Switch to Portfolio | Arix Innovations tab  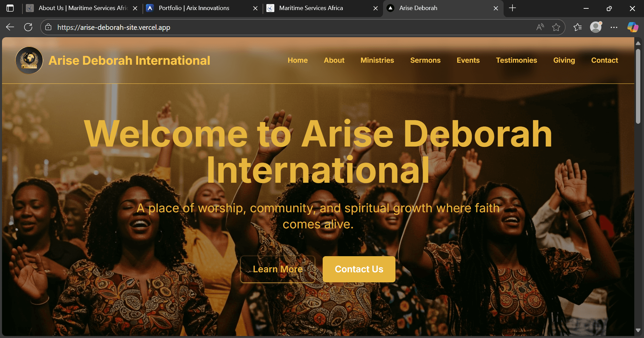[x=194, y=8]
